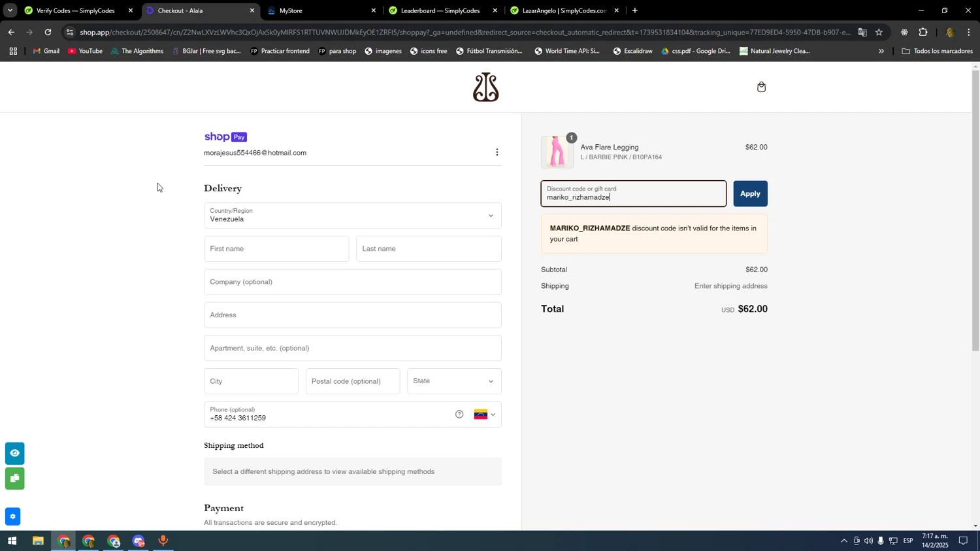Expand the State dropdown
This screenshot has height=551, width=980.
point(454,381)
